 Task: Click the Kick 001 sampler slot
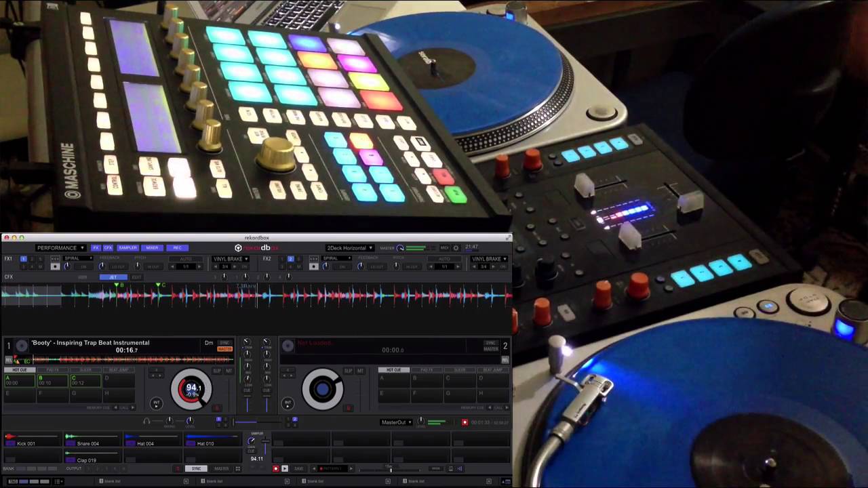pos(33,439)
